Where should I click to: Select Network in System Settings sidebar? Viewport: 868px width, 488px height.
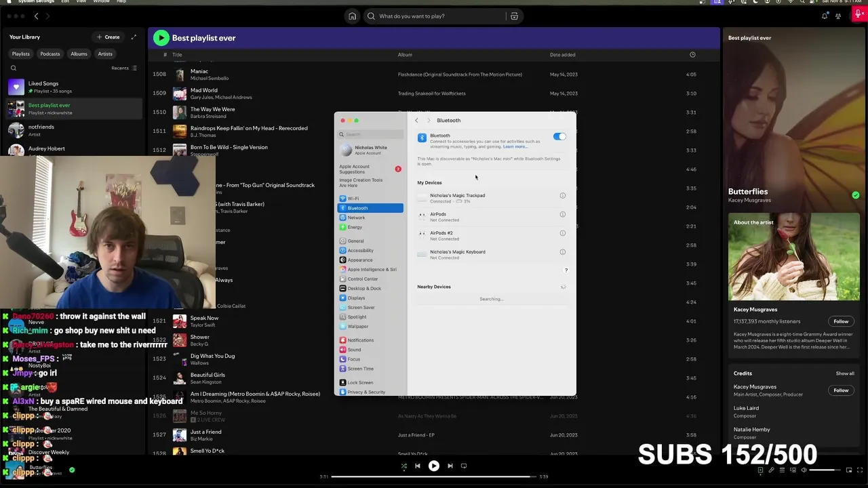370,218
